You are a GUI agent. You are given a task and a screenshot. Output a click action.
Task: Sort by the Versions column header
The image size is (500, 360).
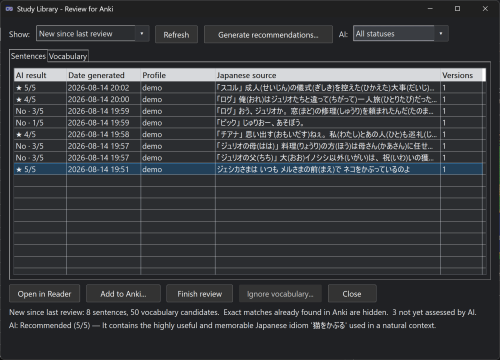click(462, 75)
